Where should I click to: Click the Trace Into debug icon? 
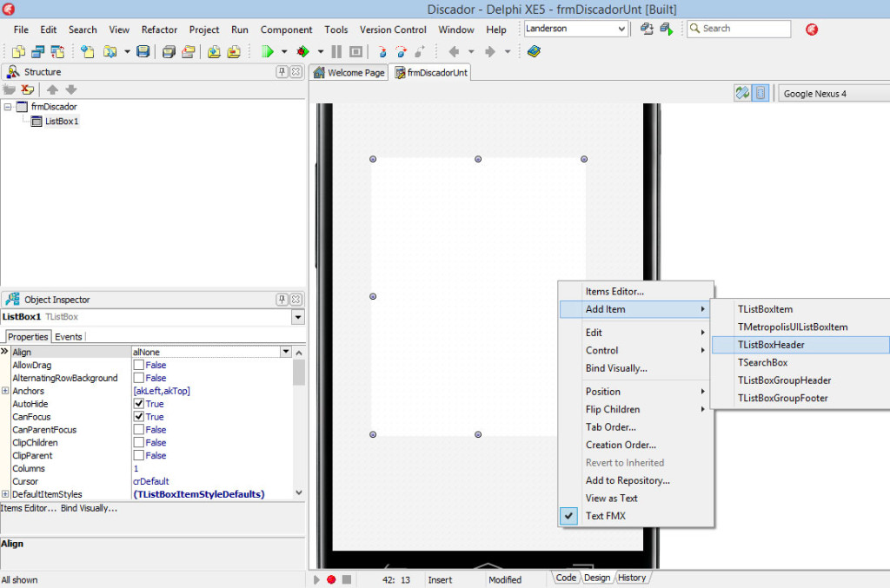point(382,51)
